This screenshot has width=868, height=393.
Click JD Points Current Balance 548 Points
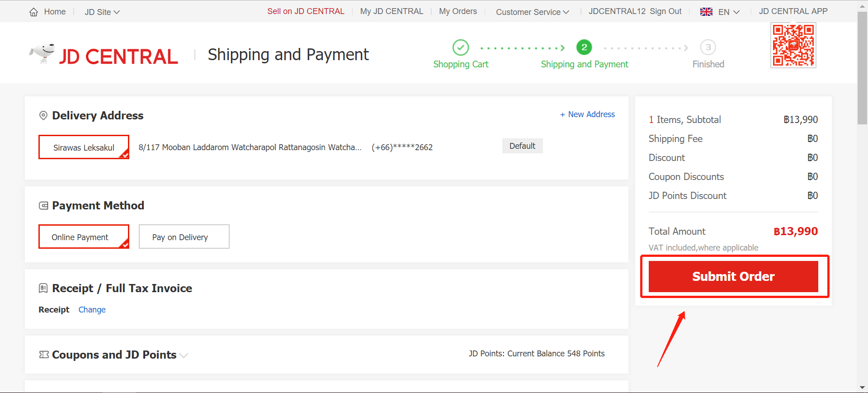point(537,354)
